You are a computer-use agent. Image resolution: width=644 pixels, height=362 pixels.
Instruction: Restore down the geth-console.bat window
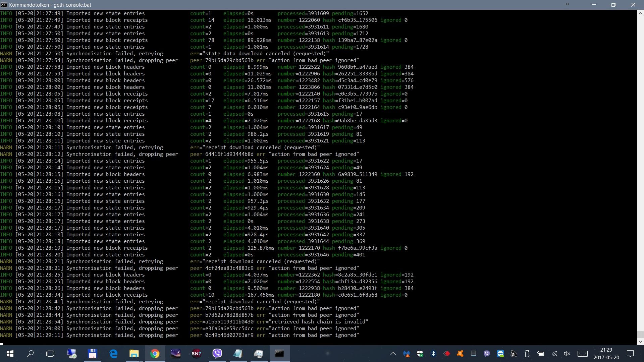pyautogui.click(x=613, y=5)
